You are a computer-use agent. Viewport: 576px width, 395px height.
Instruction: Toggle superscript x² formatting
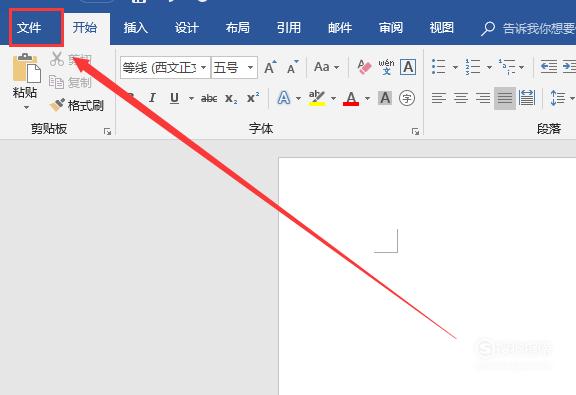pyautogui.click(x=253, y=98)
